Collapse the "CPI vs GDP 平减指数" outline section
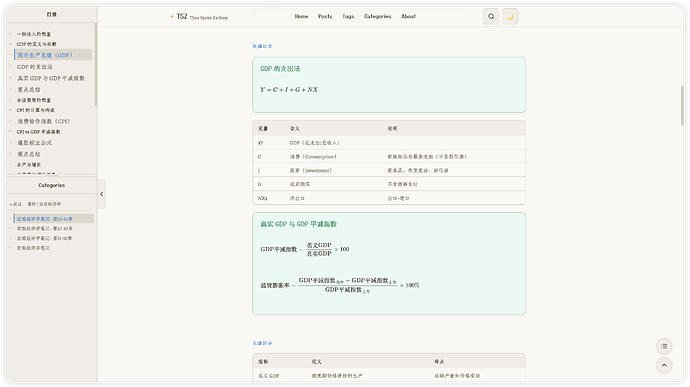Viewport: 690px width, 387px height. pyautogui.click(x=11, y=132)
